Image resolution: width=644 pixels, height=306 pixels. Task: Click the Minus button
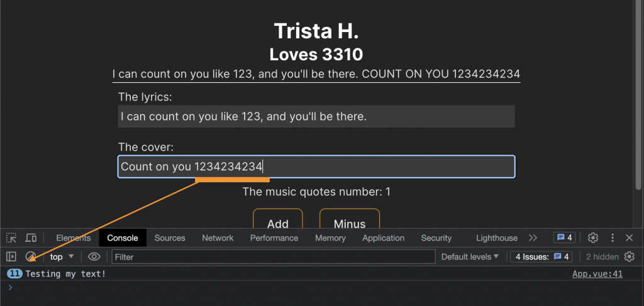pos(350,222)
